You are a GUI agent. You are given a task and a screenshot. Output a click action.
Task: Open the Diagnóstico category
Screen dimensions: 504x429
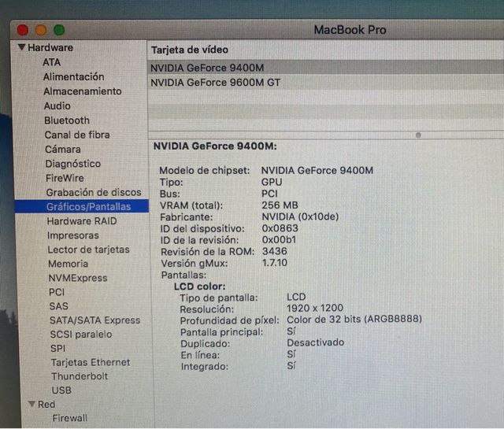73,164
